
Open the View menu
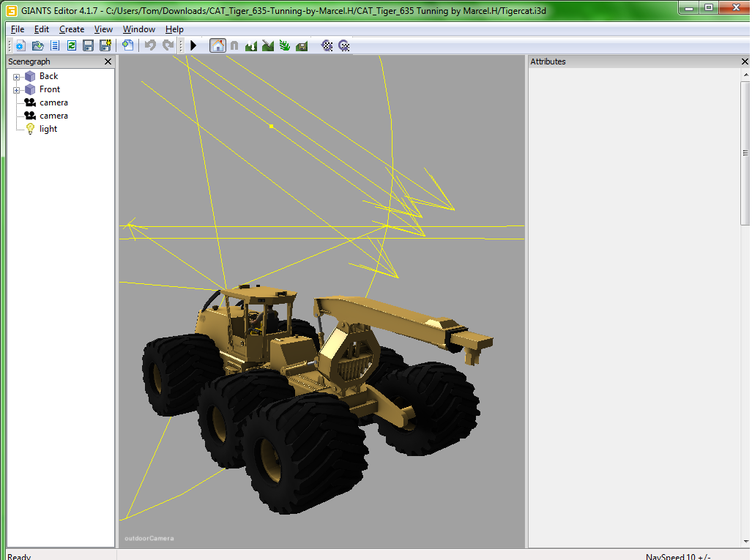103,29
